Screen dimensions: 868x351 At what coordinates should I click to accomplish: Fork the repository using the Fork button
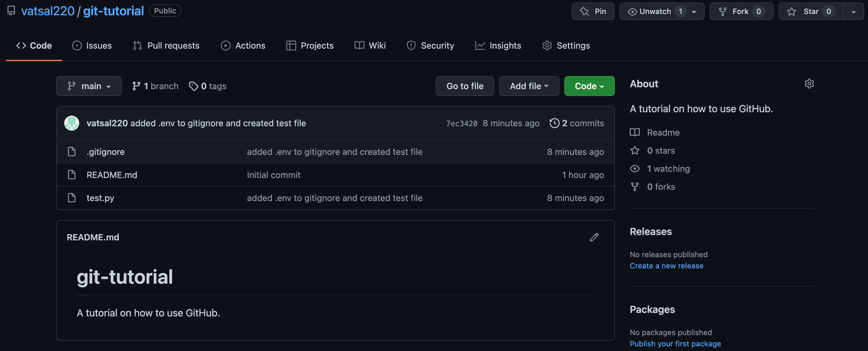pos(741,12)
